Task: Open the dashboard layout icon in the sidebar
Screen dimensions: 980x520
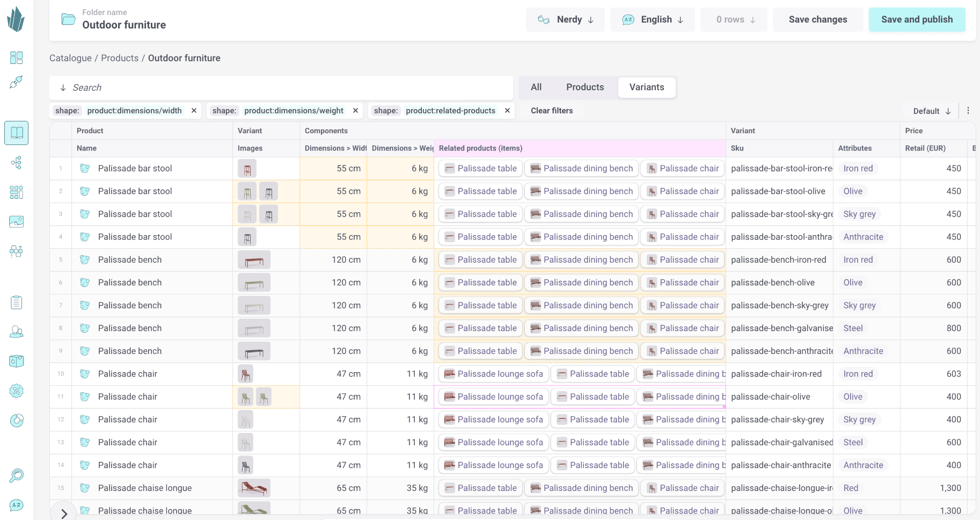Action: click(17, 57)
